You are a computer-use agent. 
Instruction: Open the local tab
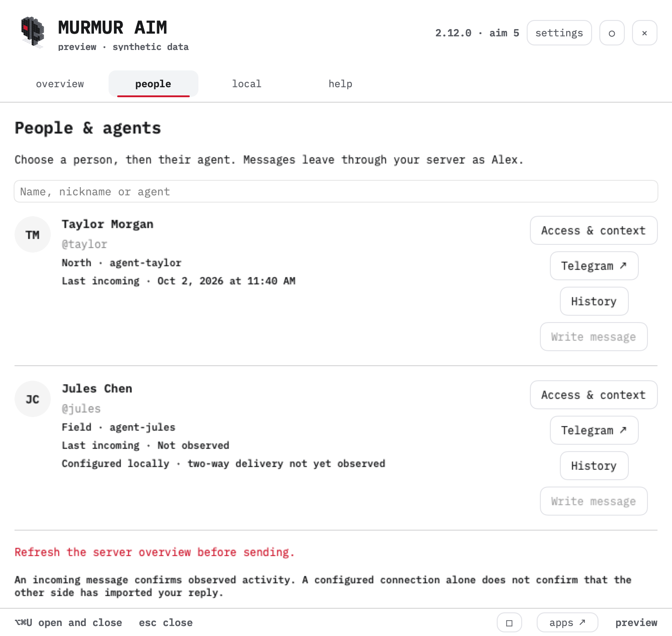point(247,84)
